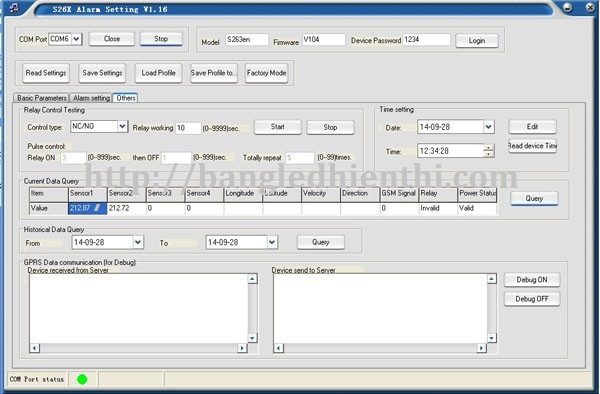This screenshot has width=600, height=394.
Task: Minimize window with title bar round button
Action: (568, 7)
